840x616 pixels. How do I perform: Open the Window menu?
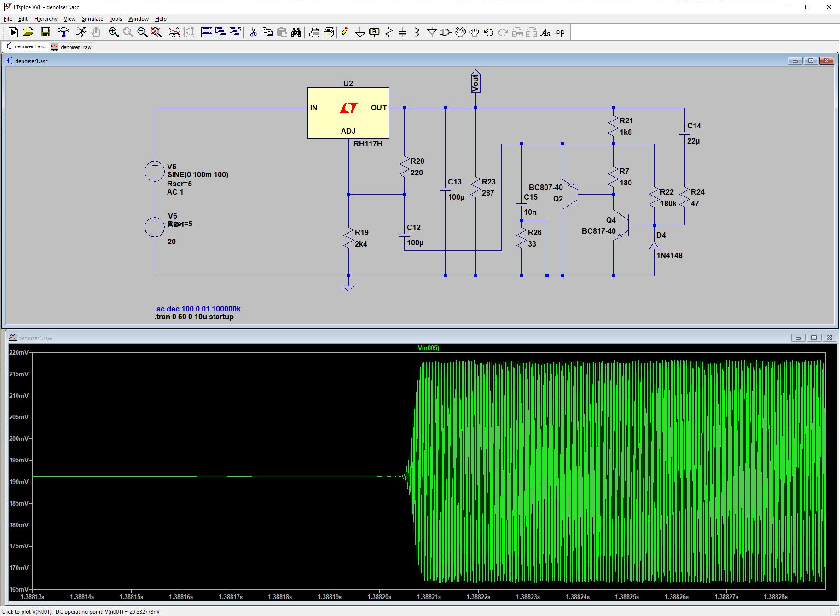pyautogui.click(x=138, y=19)
